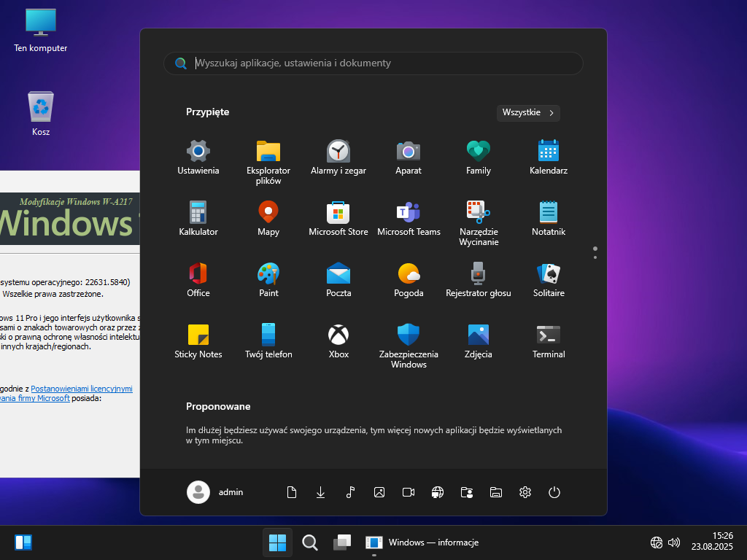Open Task View from the taskbar

pos(342,542)
